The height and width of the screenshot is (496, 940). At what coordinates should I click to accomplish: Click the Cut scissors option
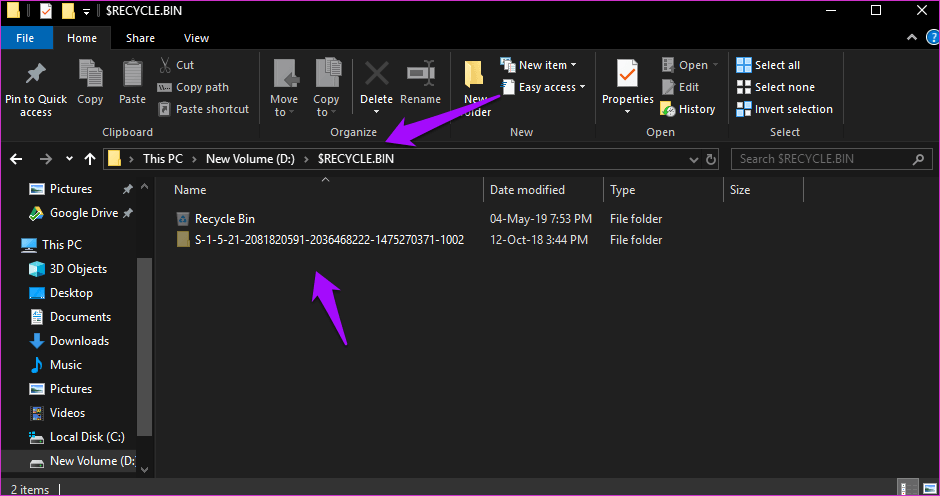click(x=176, y=65)
